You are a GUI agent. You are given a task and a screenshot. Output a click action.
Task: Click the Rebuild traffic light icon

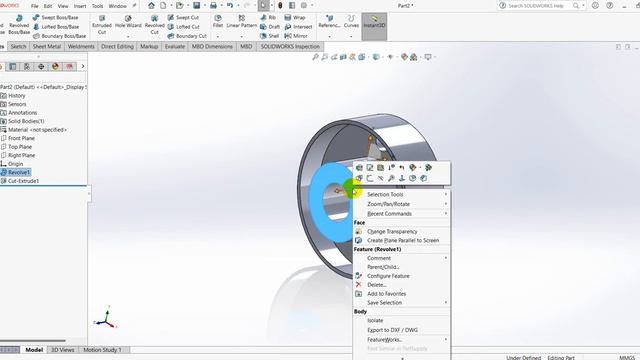(280, 6)
